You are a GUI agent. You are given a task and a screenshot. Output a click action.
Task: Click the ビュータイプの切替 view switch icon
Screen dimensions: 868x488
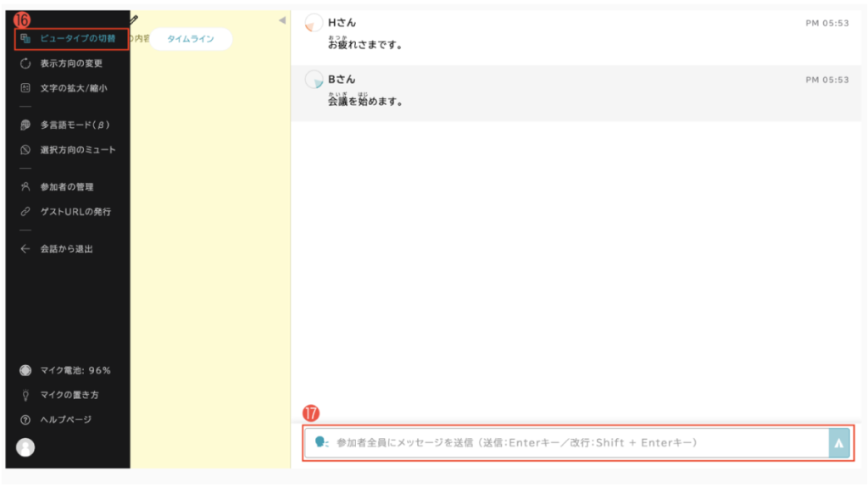(x=25, y=38)
